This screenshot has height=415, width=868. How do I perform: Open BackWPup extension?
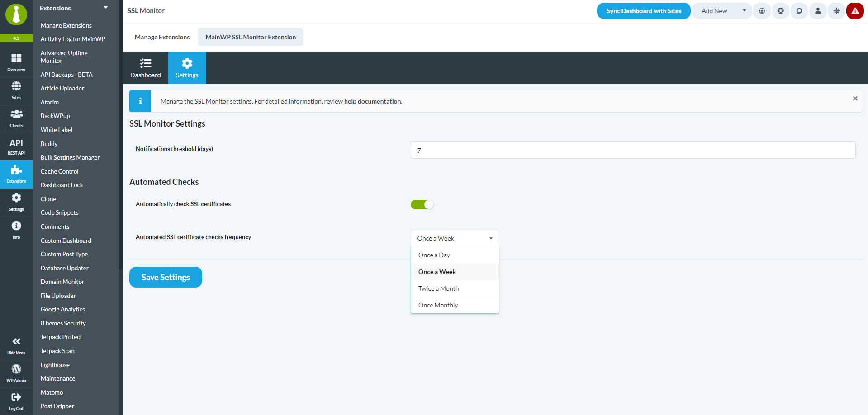click(x=55, y=116)
